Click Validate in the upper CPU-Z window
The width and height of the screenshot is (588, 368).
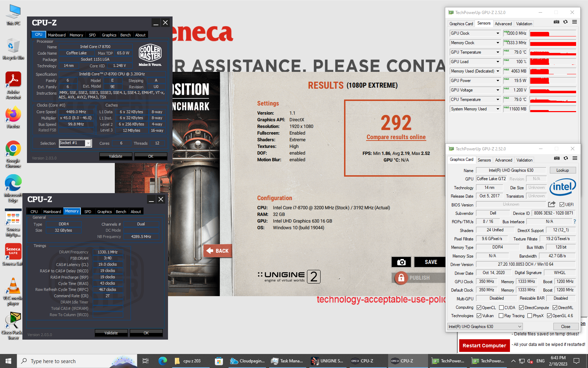coord(115,156)
